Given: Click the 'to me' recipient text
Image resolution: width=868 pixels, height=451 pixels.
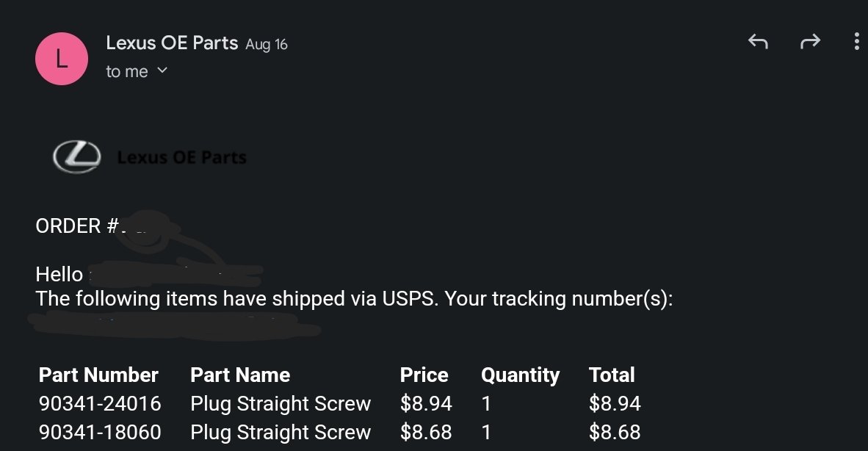Looking at the screenshot, I should [127, 71].
